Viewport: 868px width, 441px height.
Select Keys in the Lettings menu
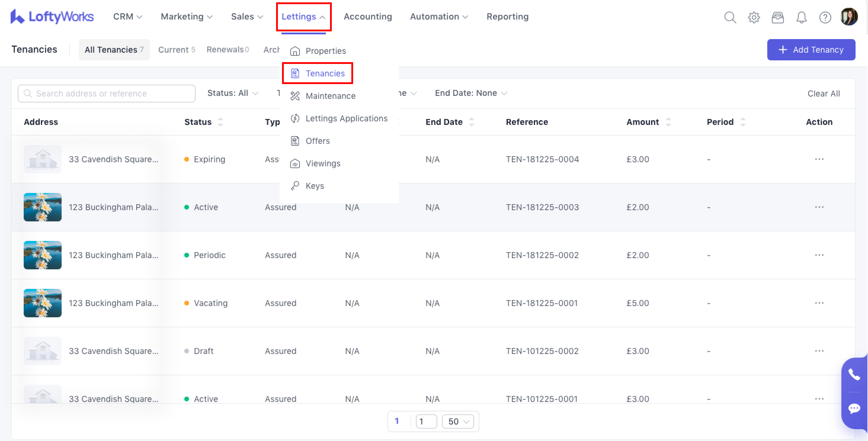(314, 186)
